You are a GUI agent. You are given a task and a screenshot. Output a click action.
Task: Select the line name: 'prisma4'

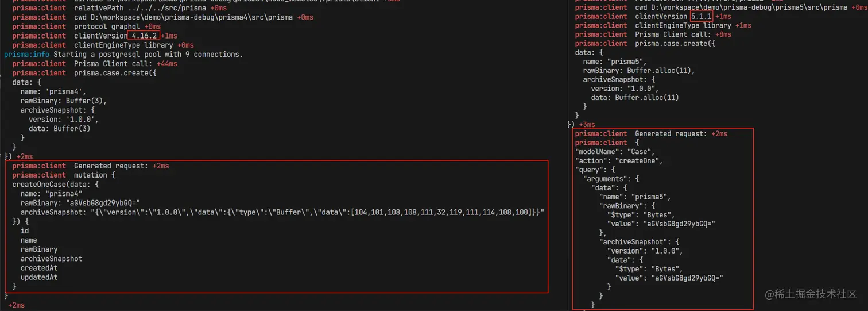pyautogui.click(x=53, y=91)
